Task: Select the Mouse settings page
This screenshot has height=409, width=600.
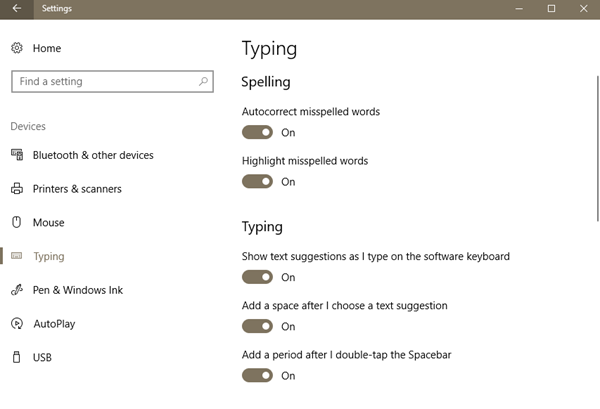Action: [x=49, y=222]
